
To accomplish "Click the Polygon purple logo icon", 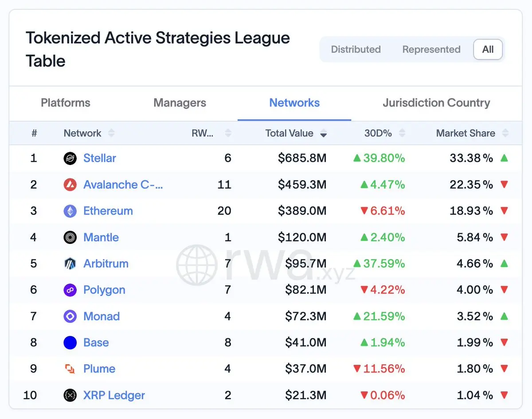I will pos(70,290).
